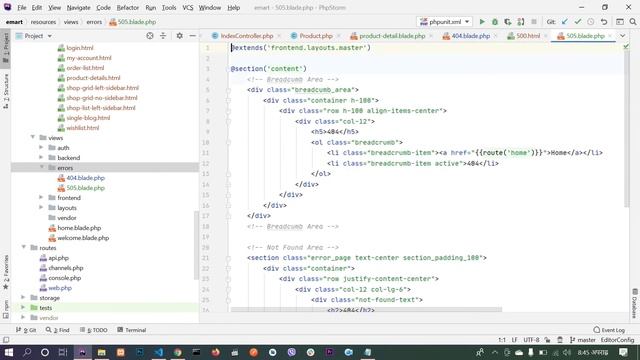This screenshot has width=640, height=360.
Task: Open File Explorer from taskbar
Action: (102, 352)
